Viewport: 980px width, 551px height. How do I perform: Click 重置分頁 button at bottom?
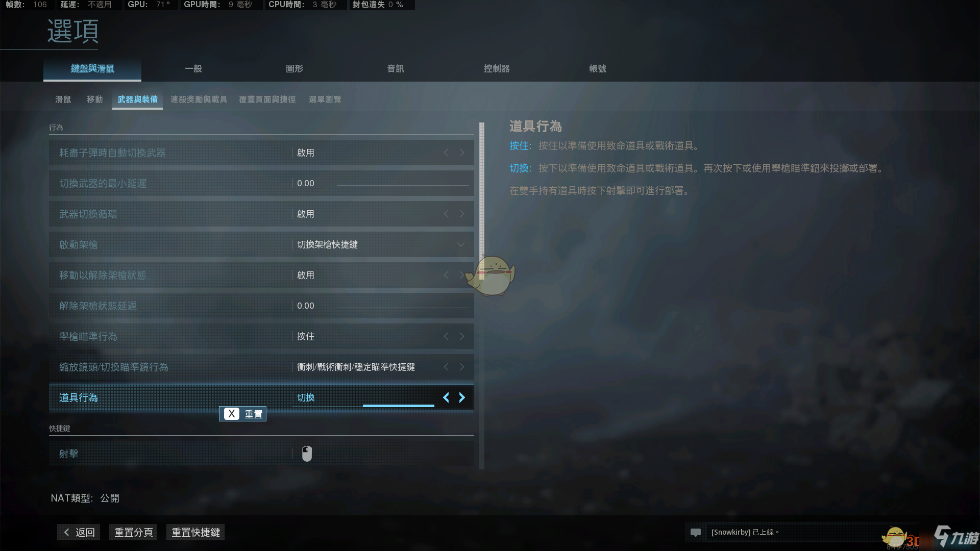132,532
